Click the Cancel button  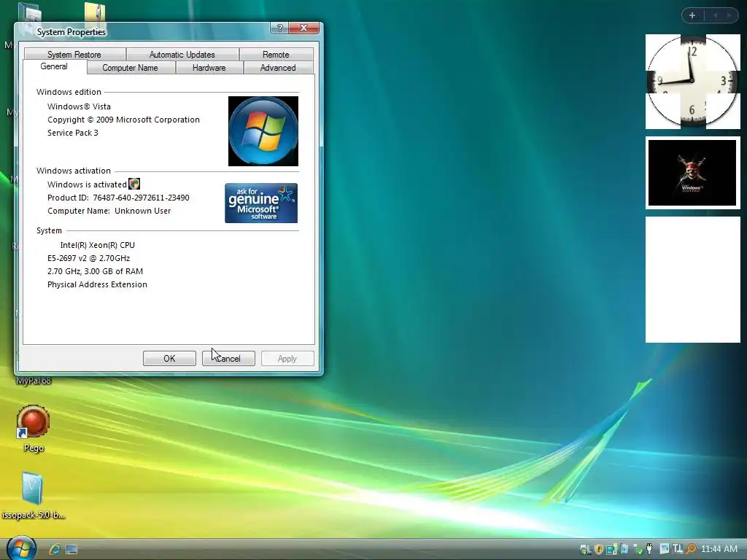(x=228, y=359)
